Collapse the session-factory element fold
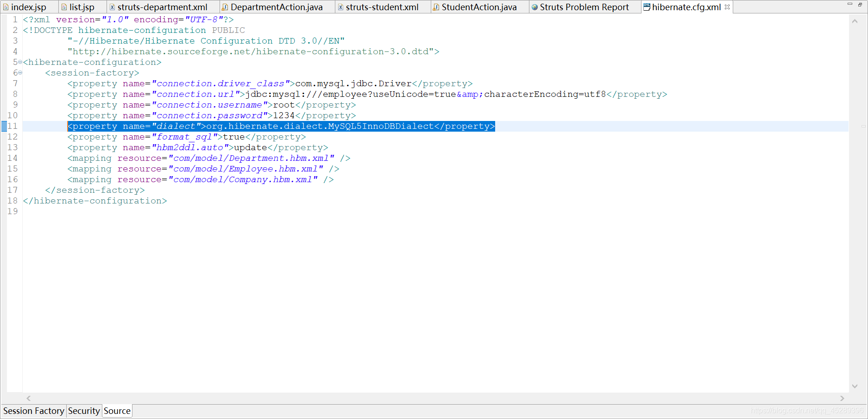Screen dimensions: 868x419 point(20,73)
